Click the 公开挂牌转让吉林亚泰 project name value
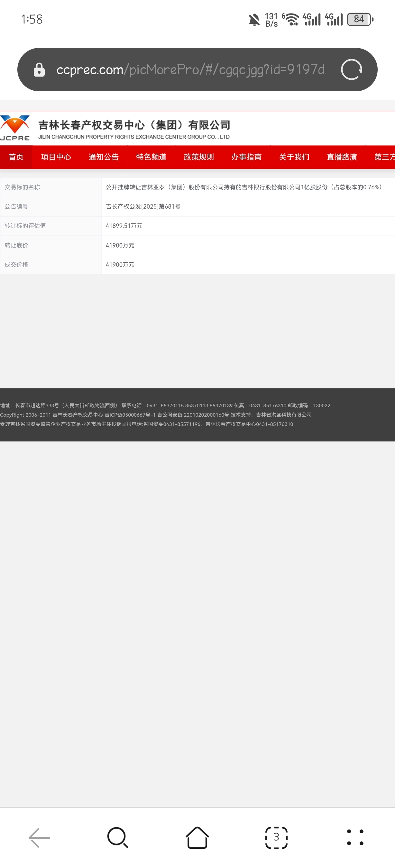Viewport: 395px width, 868px height. (x=244, y=187)
